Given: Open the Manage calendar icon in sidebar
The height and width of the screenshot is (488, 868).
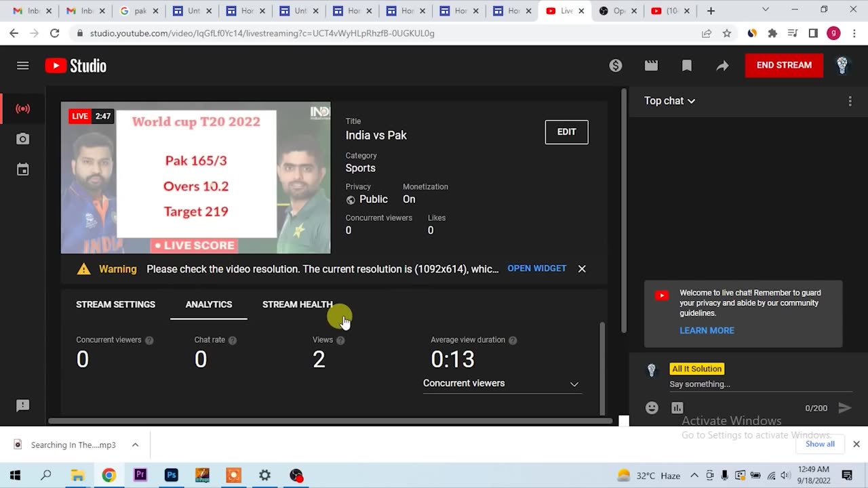Looking at the screenshot, I should coord(23,169).
